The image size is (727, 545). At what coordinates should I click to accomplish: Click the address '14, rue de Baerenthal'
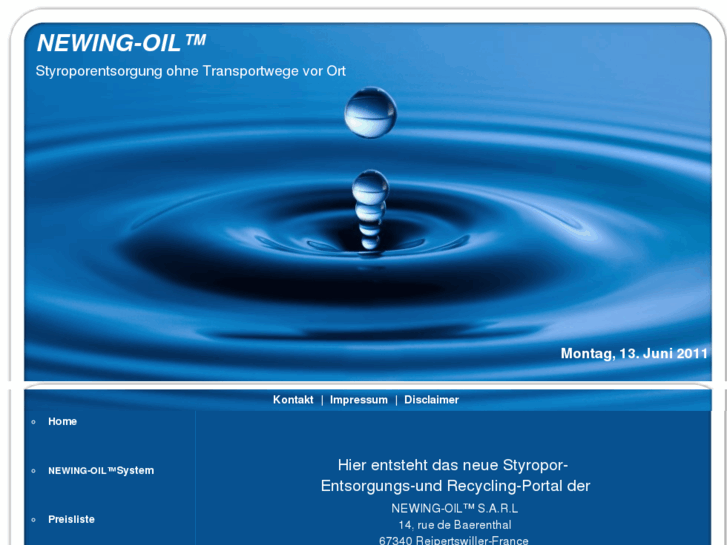(x=455, y=525)
